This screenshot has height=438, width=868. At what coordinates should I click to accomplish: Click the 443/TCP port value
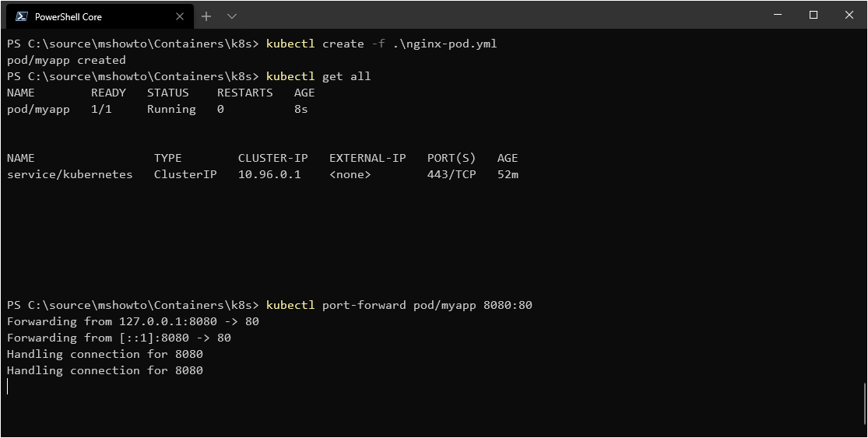coord(452,174)
